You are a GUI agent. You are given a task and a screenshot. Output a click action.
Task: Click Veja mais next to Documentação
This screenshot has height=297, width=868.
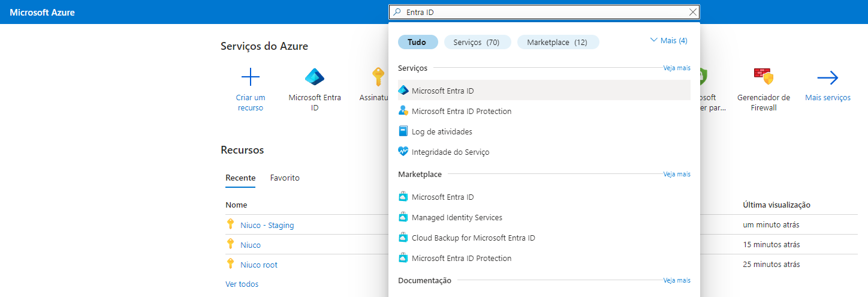[677, 280]
